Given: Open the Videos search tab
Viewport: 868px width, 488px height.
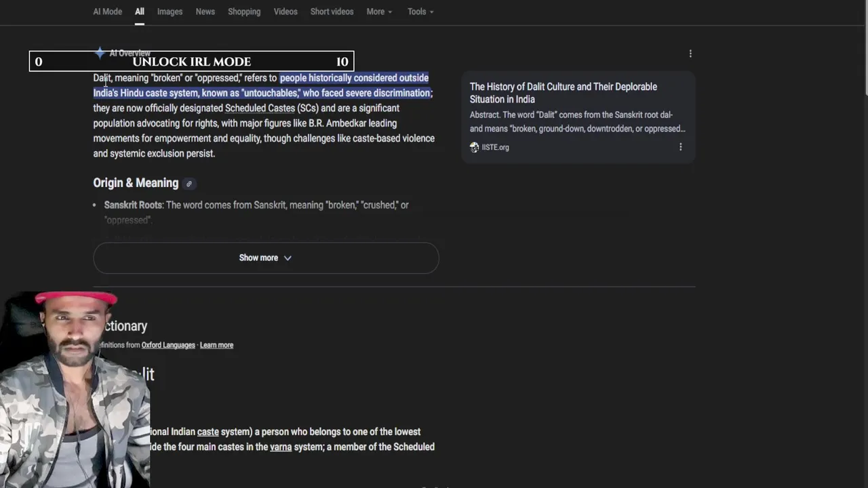Looking at the screenshot, I should click(x=285, y=12).
